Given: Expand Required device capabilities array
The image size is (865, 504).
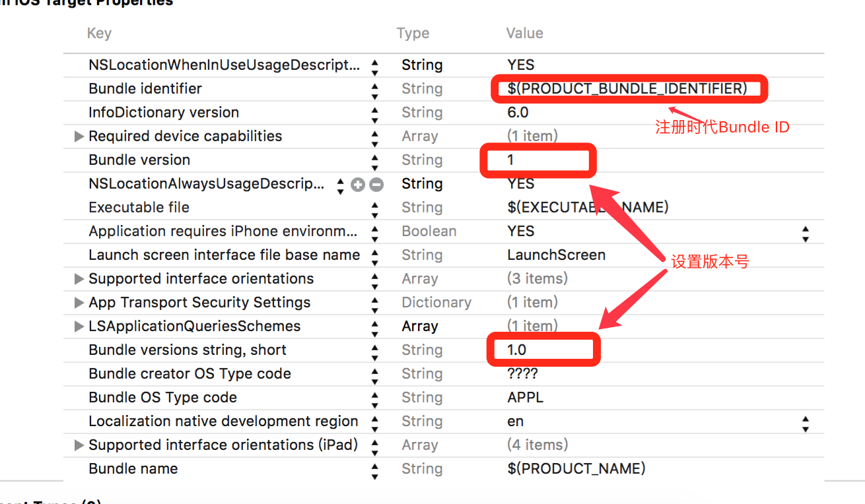Looking at the screenshot, I should point(79,137).
